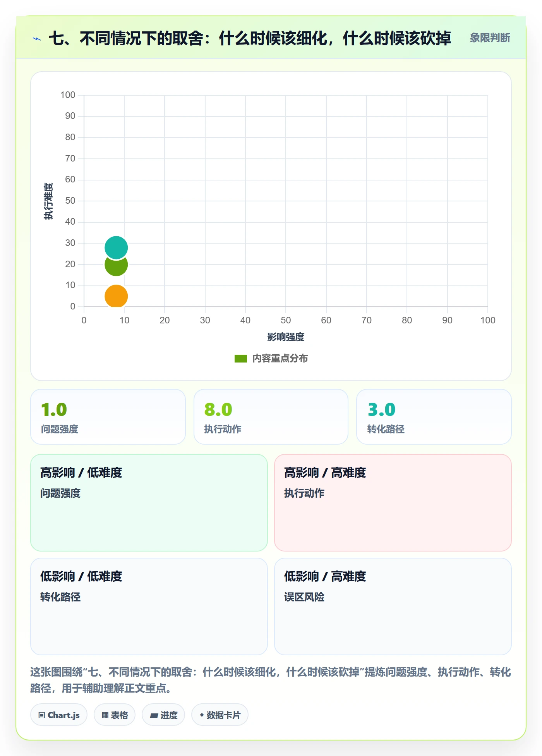Open the 低影响 / 高难度 quadrant card
Image resolution: width=542 pixels, height=756 pixels.
(x=393, y=607)
